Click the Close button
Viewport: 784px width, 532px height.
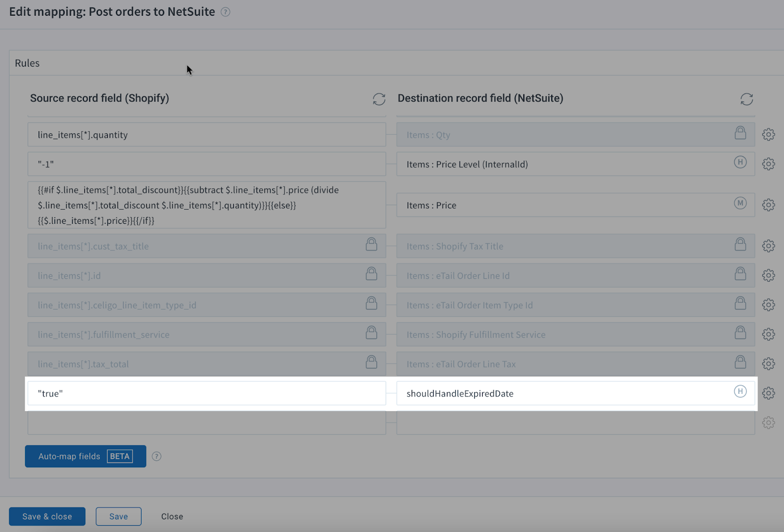[x=172, y=516]
